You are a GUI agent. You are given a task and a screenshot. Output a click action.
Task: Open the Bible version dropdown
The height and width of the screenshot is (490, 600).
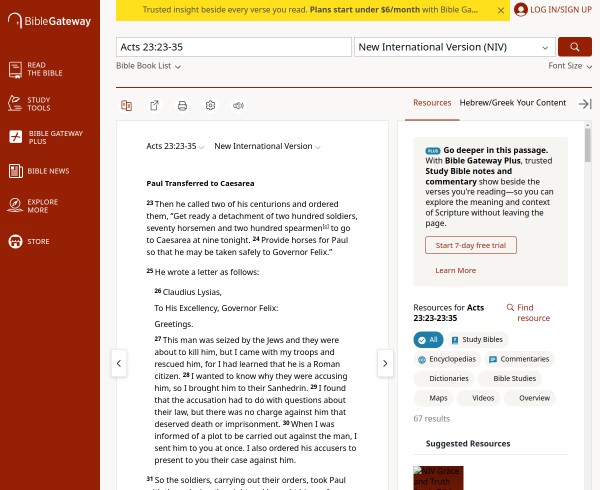click(x=455, y=47)
